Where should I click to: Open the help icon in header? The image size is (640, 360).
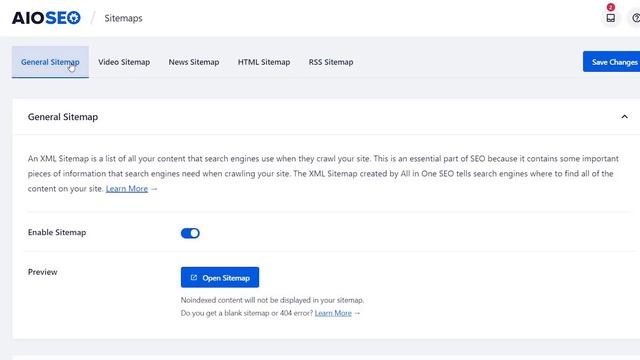(x=636, y=18)
